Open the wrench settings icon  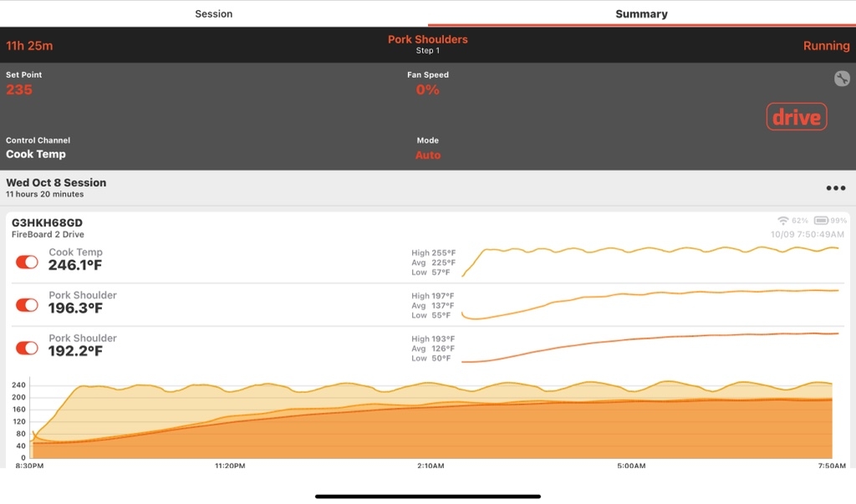click(x=841, y=79)
